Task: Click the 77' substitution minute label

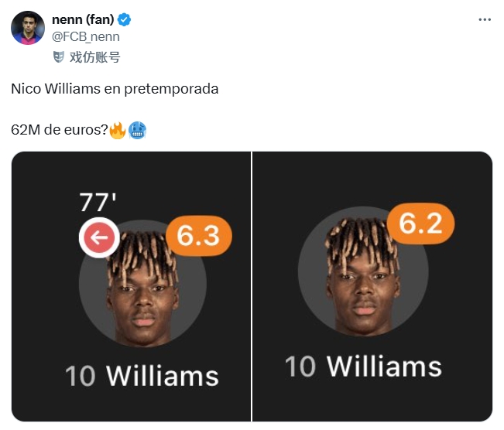Action: (98, 203)
